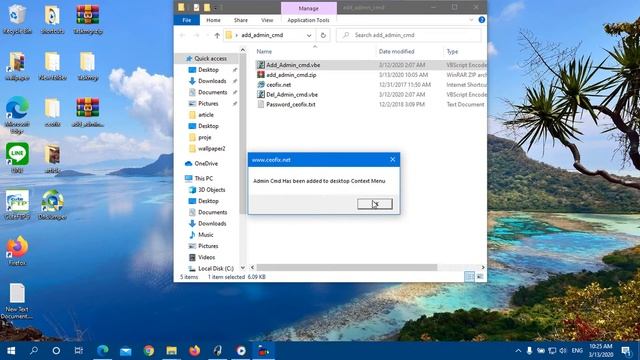The image size is (640, 360).
Task: Click navigation pane scroll up arrow
Action: coord(243,50)
